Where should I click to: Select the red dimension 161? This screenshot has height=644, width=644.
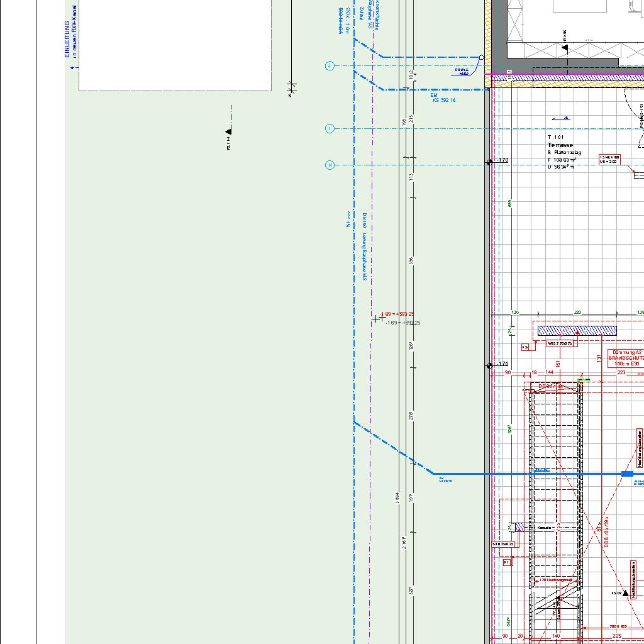558,364
